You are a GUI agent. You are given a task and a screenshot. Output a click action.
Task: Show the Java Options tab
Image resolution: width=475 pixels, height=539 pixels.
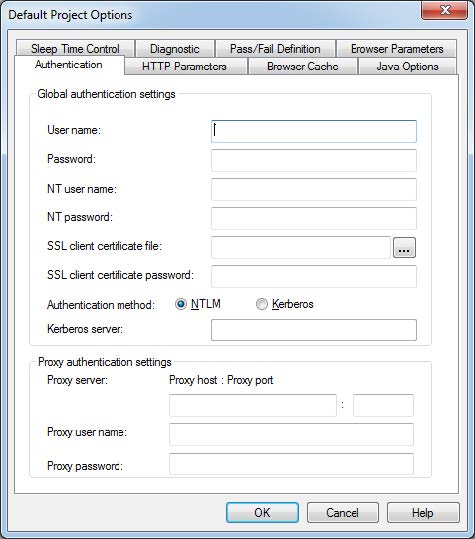pyautogui.click(x=407, y=66)
